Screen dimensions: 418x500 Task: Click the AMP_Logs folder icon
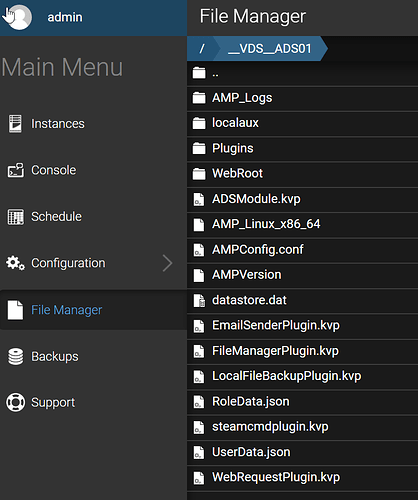coord(199,98)
